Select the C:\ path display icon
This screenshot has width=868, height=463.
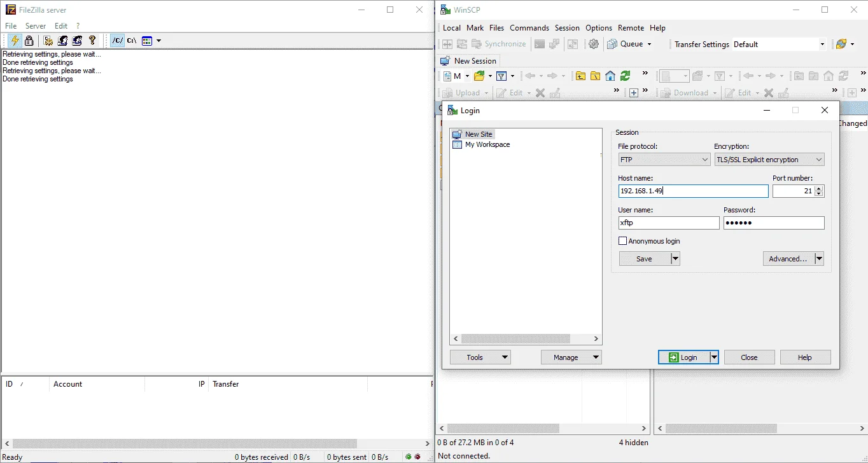[x=132, y=41]
